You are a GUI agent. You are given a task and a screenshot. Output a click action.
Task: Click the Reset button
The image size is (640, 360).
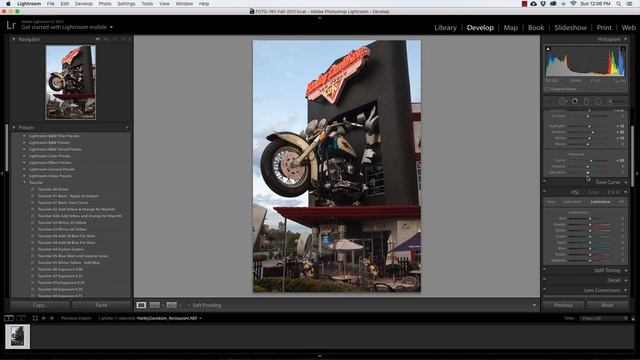[607, 305]
